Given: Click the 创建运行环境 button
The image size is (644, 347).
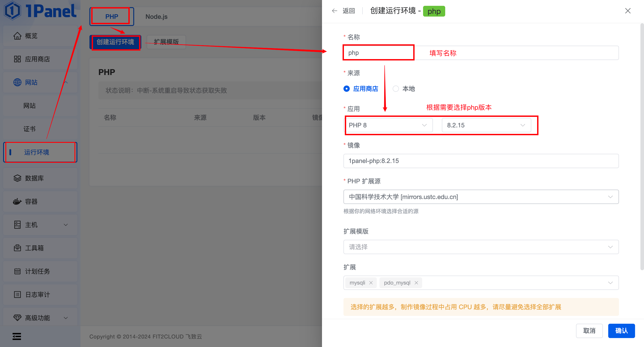Looking at the screenshot, I should point(115,42).
